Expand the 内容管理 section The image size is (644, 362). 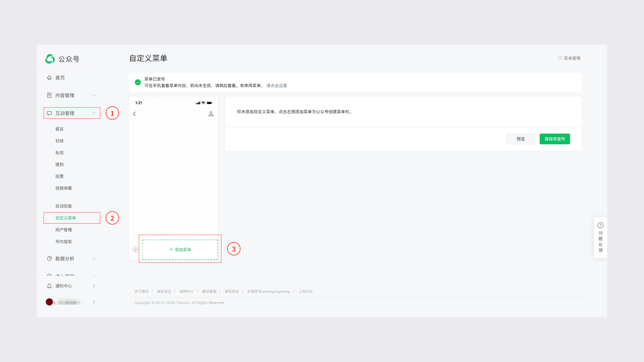tap(94, 96)
